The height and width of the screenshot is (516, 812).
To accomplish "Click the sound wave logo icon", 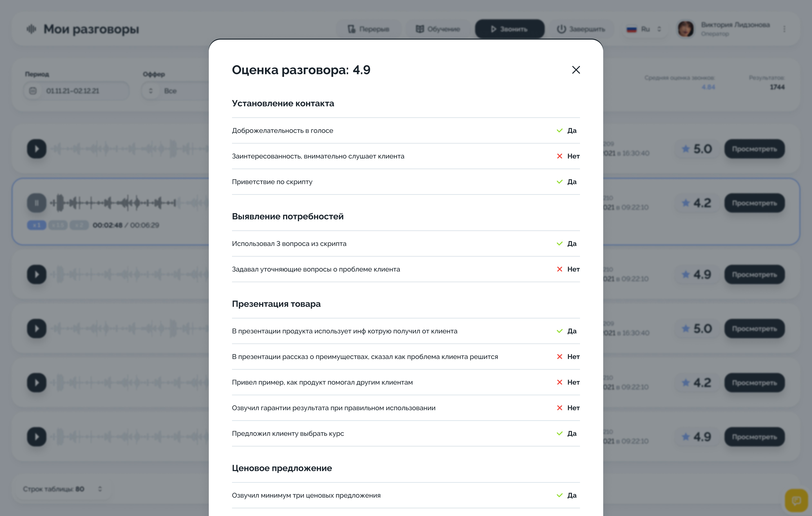I will (31, 29).
